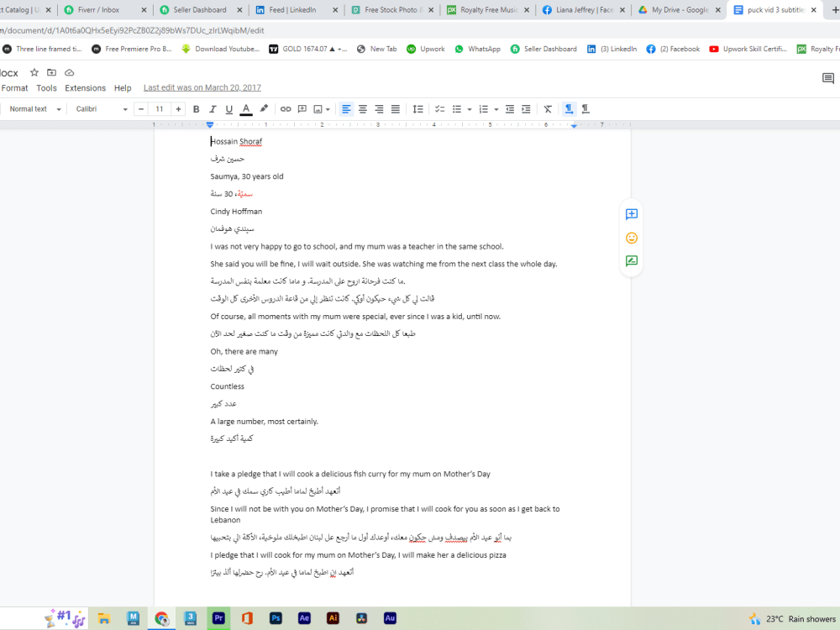
Task: Open the Upwork bookmark
Action: 426,49
